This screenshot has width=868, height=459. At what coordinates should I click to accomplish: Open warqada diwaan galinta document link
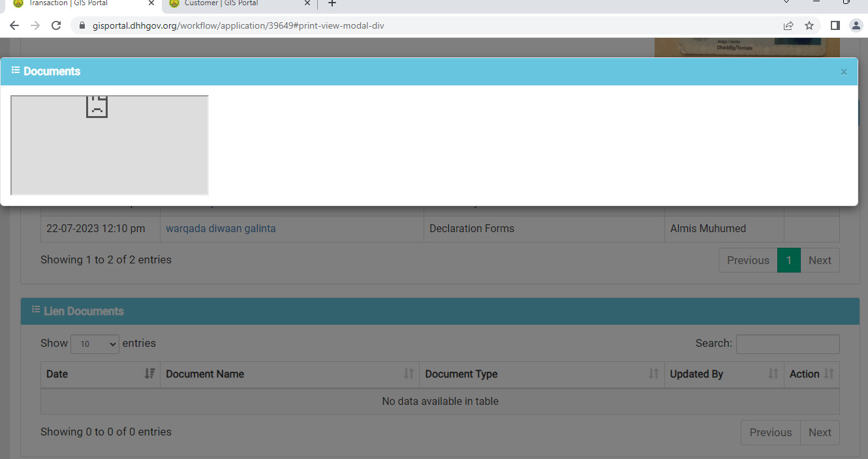[221, 228]
